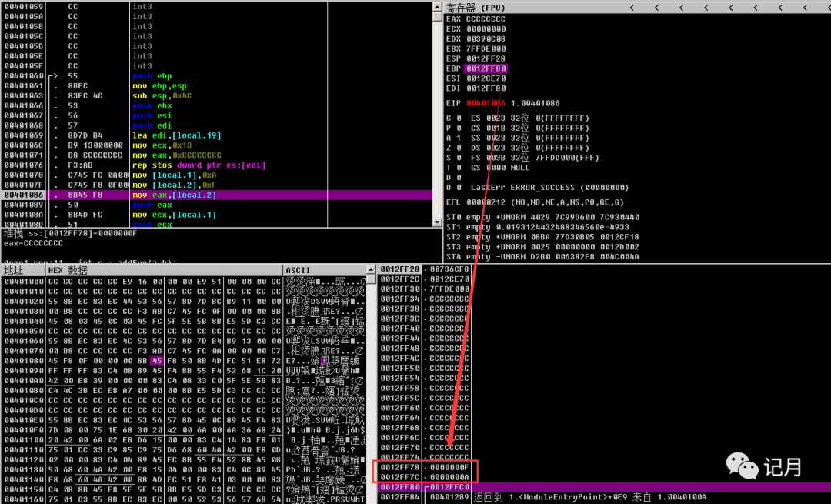831x504 pixels.
Task: Click the up arrow of disassembly pane scrollbar
Action: click(x=437, y=7)
